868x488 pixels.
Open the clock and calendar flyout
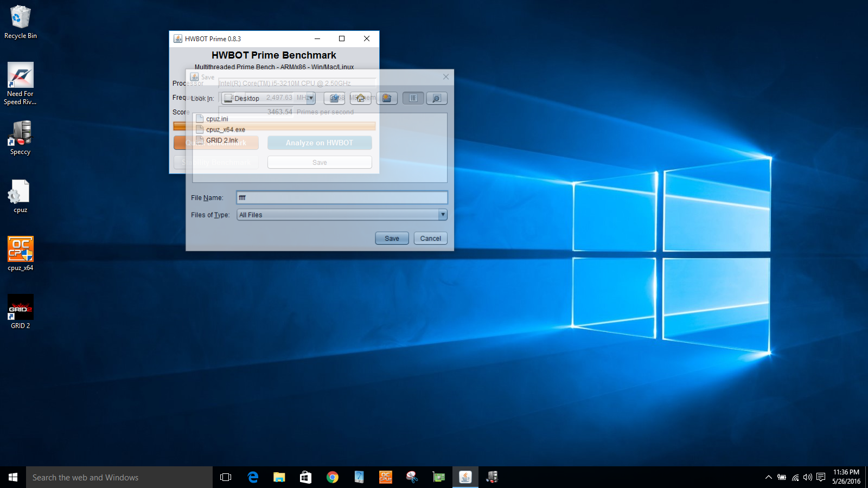point(846,477)
